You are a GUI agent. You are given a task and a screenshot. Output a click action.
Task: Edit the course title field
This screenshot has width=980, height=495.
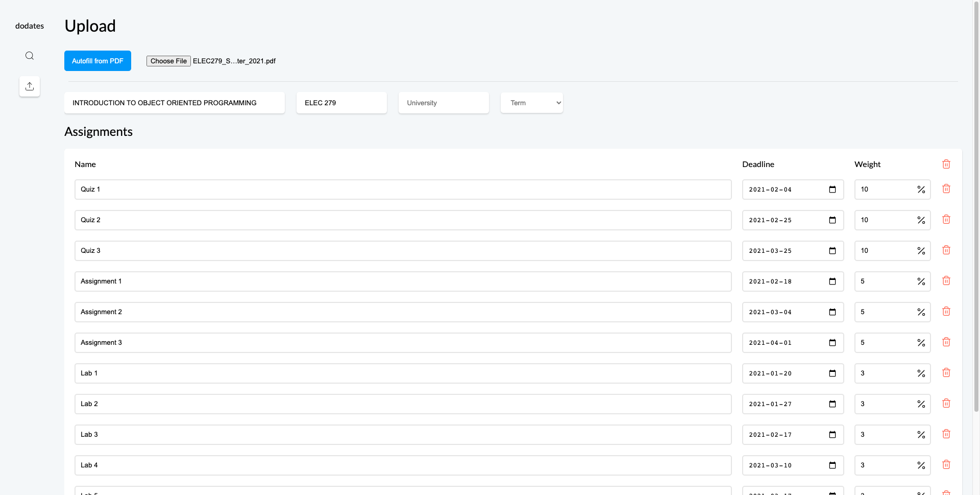pyautogui.click(x=175, y=103)
